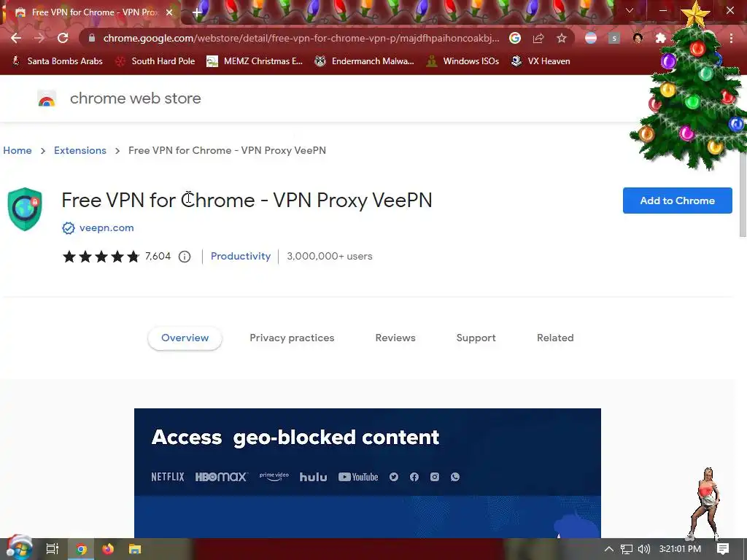Launch Firefox from the taskbar
The height and width of the screenshot is (560, 747).
tap(108, 549)
